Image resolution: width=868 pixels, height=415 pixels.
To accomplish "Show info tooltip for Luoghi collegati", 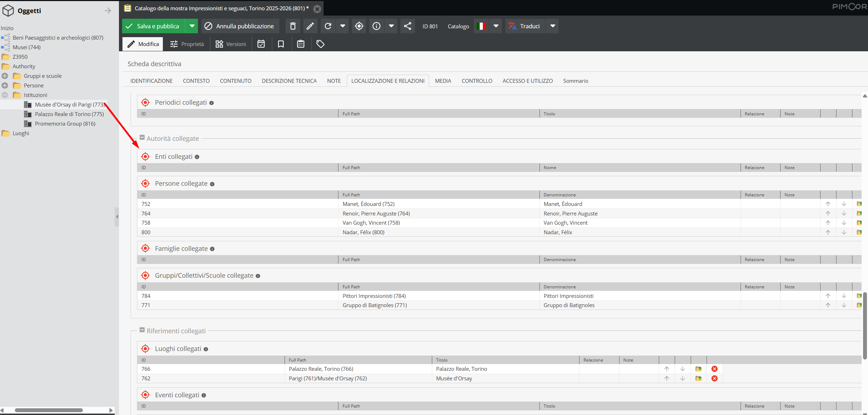I will (x=206, y=349).
